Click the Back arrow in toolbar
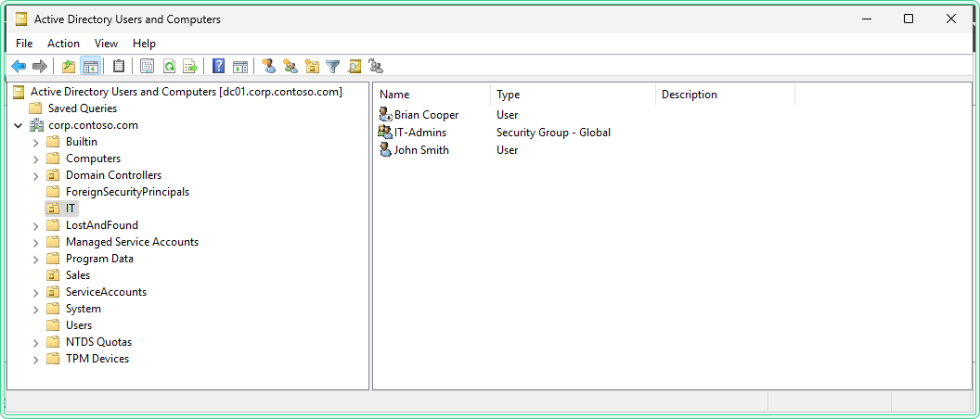 point(19,66)
